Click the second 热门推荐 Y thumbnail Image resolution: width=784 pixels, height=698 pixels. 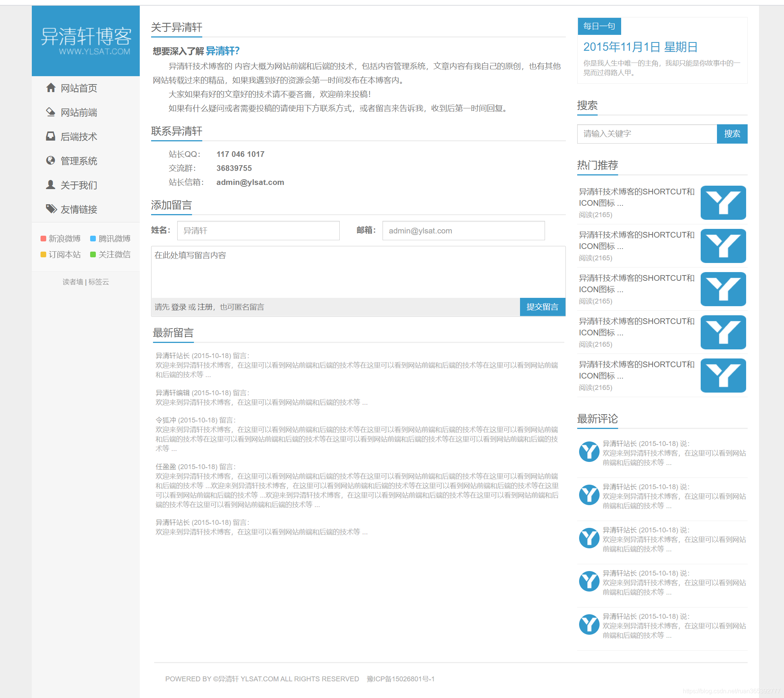pyautogui.click(x=723, y=246)
